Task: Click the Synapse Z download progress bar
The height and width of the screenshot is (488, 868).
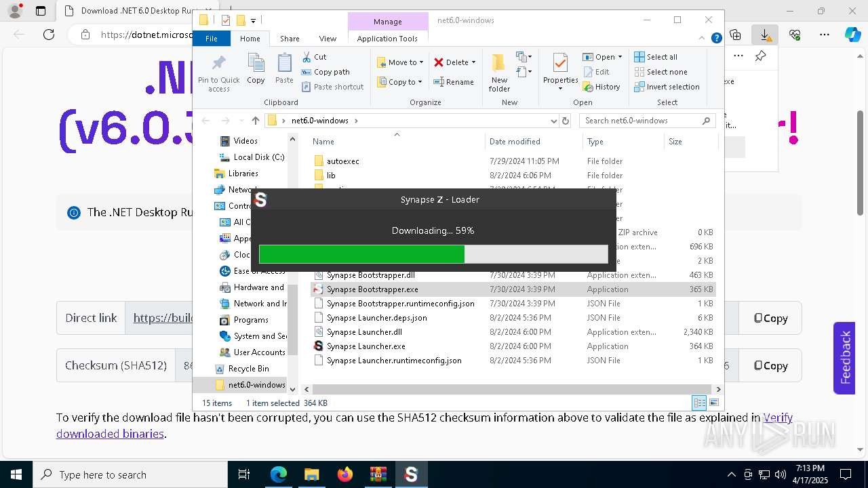Action: [433, 254]
